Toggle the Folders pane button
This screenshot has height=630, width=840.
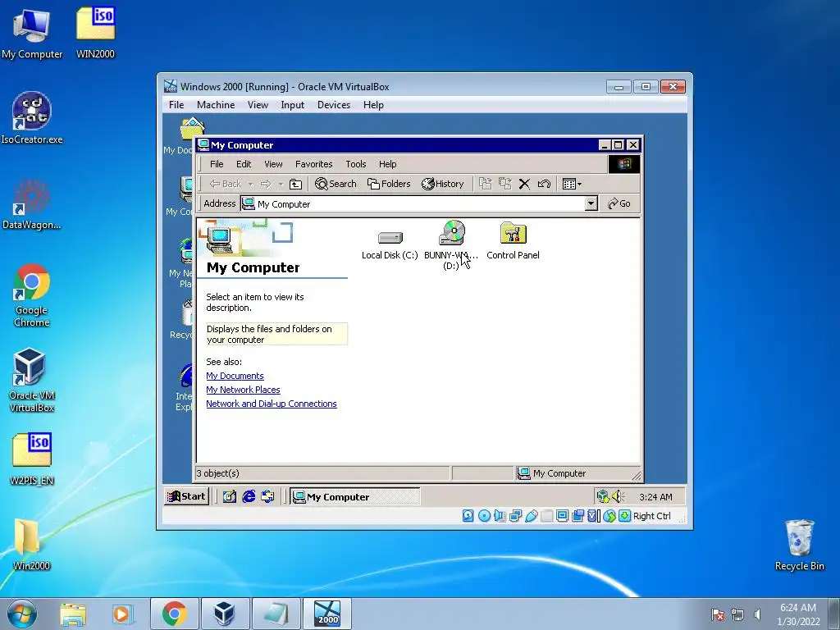pyautogui.click(x=389, y=184)
